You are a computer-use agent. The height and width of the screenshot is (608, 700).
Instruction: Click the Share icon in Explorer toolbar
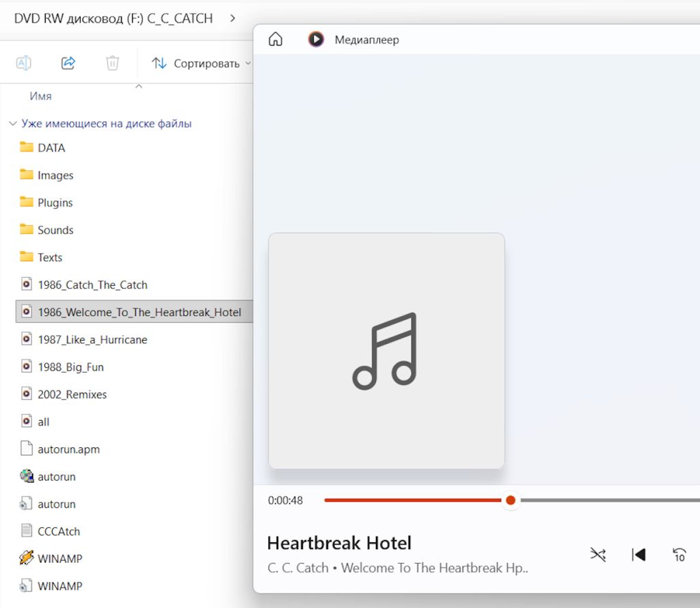[68, 63]
